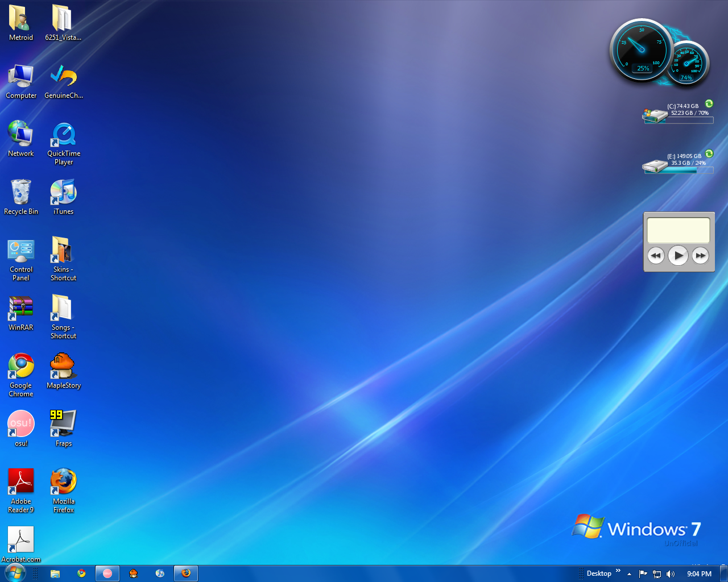Screen dimensions: 728x582
Task: Expand the Desktop toolbar chevron
Action: 618,571
